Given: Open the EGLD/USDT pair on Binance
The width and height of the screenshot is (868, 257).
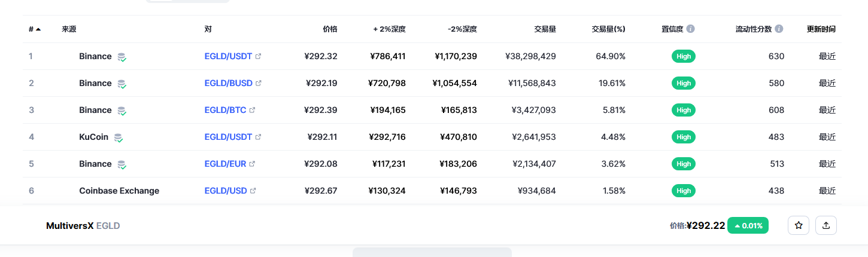Looking at the screenshot, I should pos(228,56).
